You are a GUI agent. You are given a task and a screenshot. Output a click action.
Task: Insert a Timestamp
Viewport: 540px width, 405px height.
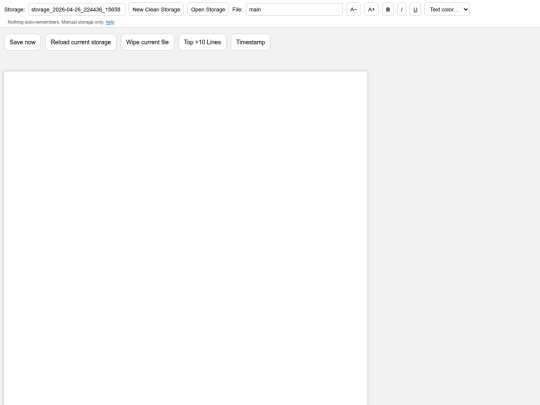[x=250, y=42]
